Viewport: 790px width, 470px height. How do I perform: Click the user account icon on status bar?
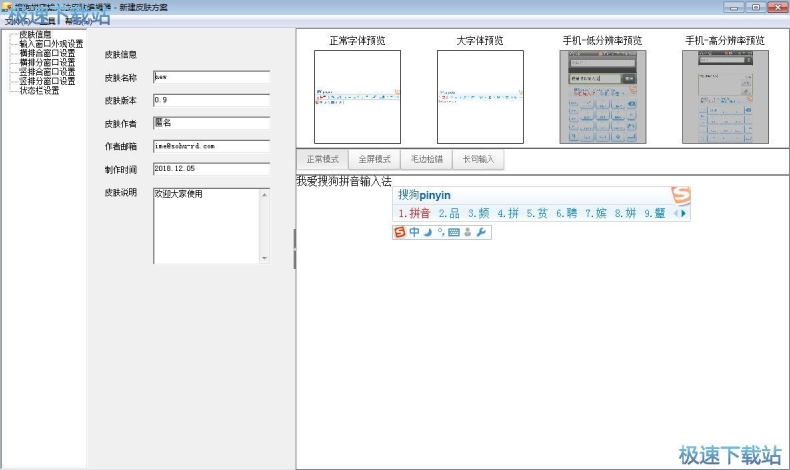(x=467, y=232)
